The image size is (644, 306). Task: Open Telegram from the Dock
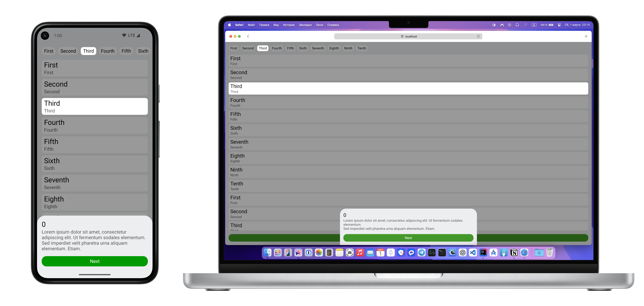[421, 253]
